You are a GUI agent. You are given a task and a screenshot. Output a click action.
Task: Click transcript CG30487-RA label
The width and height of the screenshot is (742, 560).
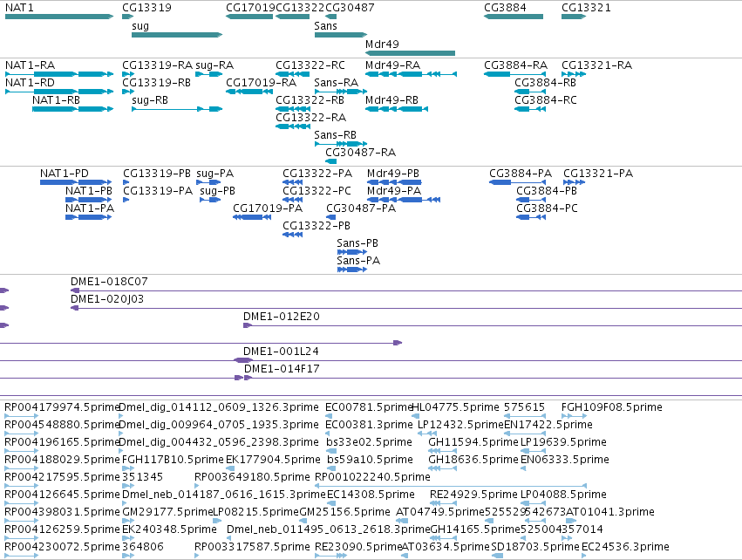point(360,153)
